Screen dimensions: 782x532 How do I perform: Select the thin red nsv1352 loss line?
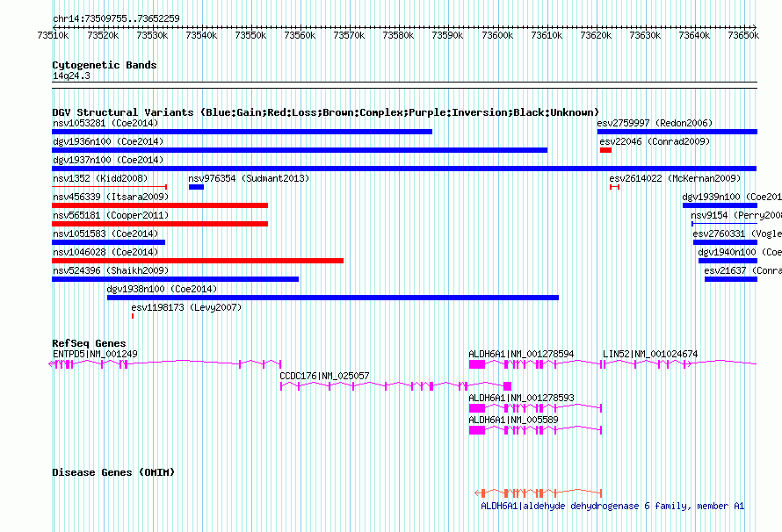click(x=109, y=187)
